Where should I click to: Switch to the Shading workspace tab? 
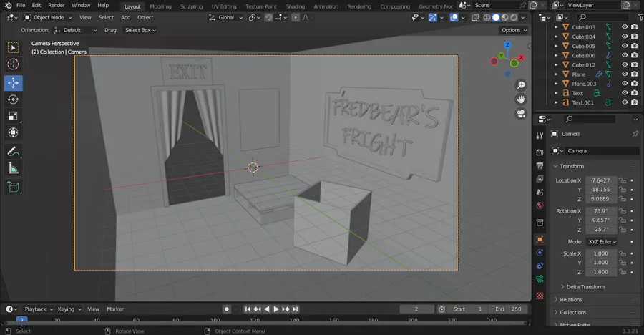click(x=296, y=6)
